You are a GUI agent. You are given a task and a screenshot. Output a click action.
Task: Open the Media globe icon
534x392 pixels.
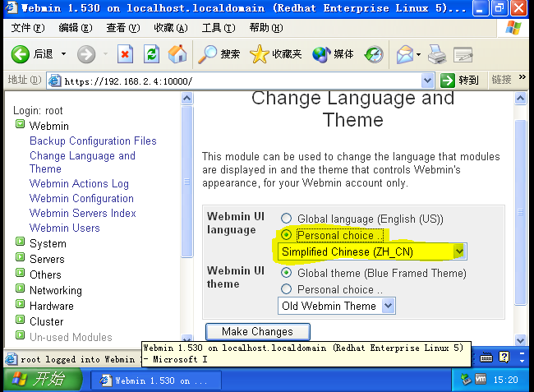pos(321,54)
